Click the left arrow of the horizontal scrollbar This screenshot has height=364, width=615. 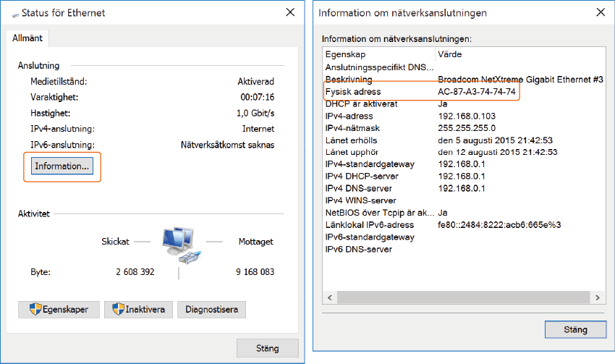click(329, 297)
